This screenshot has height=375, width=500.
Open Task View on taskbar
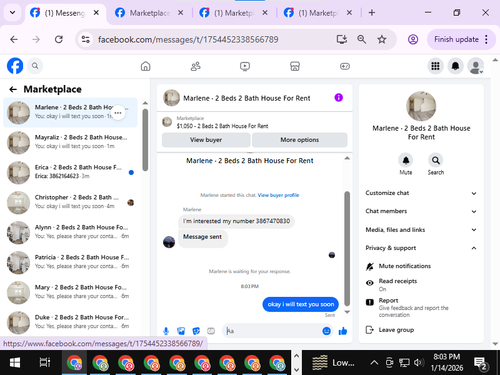pyautogui.click(x=45, y=362)
